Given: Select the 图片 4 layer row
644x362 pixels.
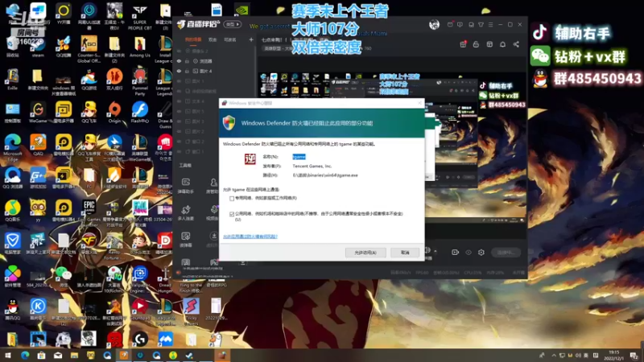Looking at the screenshot, I should pos(215,71).
